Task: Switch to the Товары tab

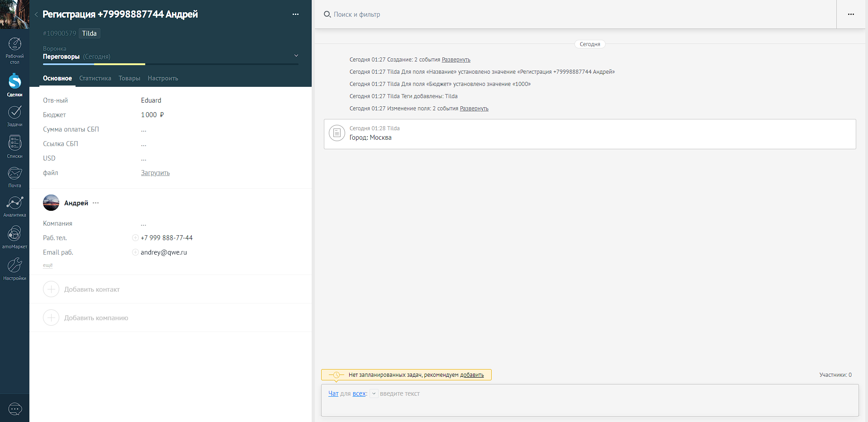Action: click(129, 78)
